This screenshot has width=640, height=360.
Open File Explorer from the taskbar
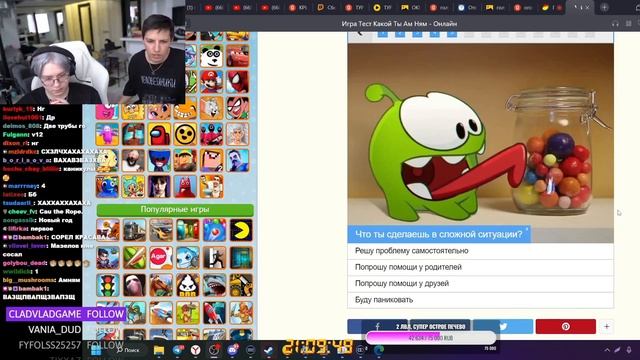coord(159,350)
